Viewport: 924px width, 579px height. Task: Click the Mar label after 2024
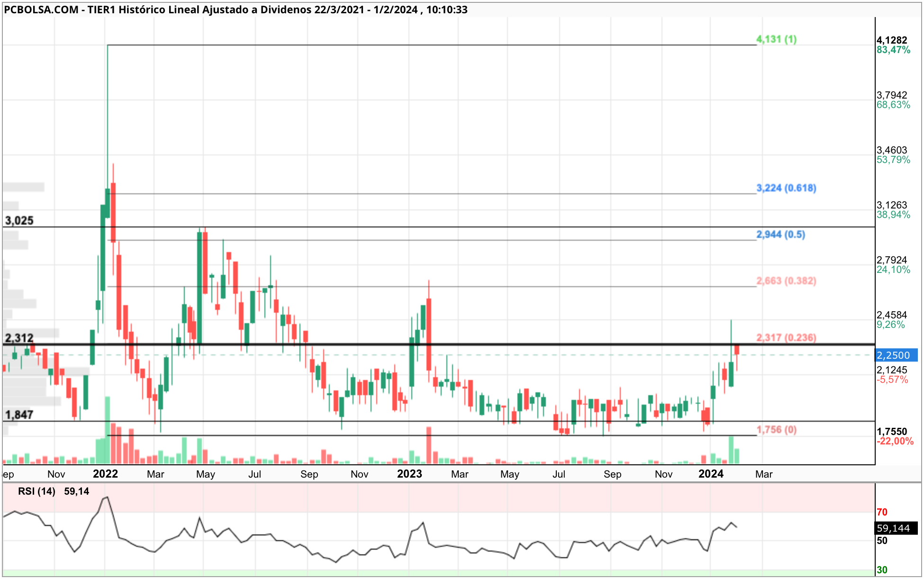(764, 474)
